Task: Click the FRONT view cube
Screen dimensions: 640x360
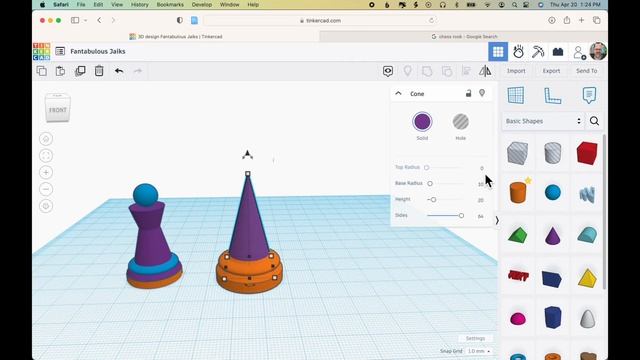Action: coord(58,109)
